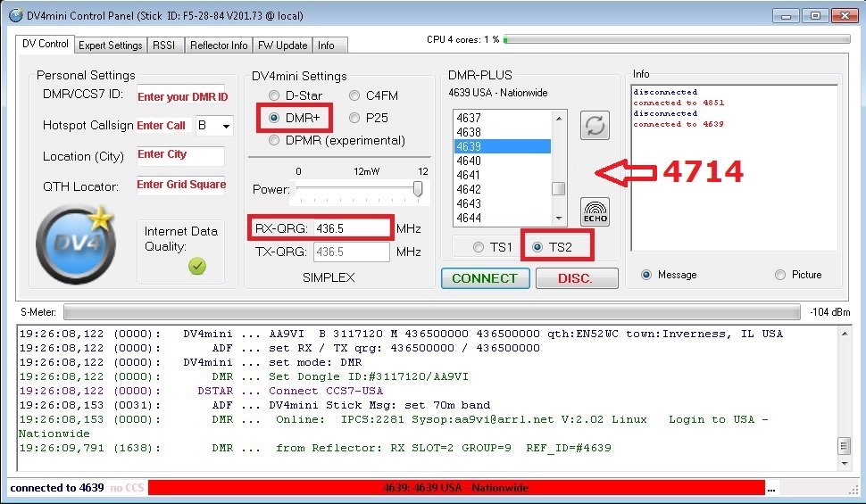Maximize the DV4mini Control Panel window
Screen dimensions: 866x504
814,15
